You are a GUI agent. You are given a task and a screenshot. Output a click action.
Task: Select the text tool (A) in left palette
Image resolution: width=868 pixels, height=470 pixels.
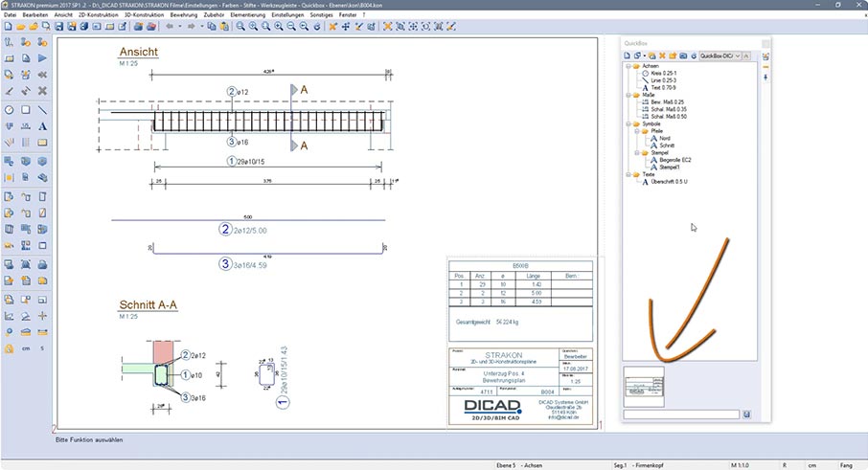(43, 125)
